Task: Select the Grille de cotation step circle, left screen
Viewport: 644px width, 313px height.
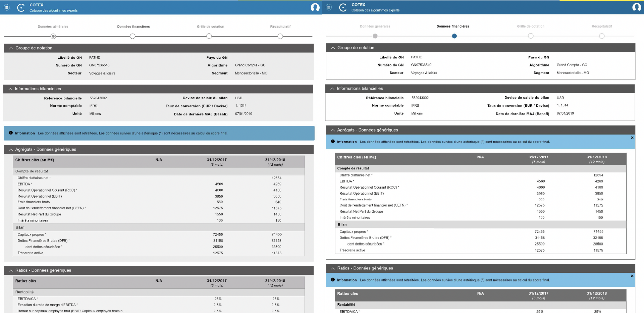Action: pyautogui.click(x=209, y=36)
